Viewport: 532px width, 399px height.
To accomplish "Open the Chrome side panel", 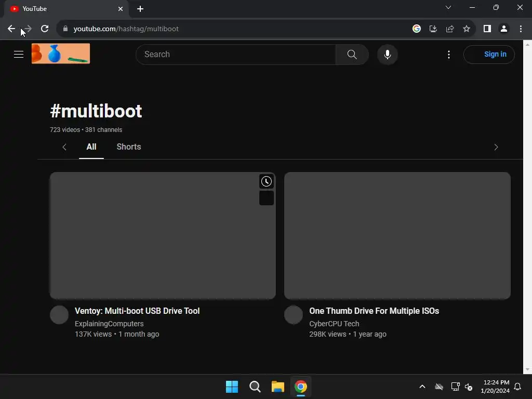I will pos(487,29).
